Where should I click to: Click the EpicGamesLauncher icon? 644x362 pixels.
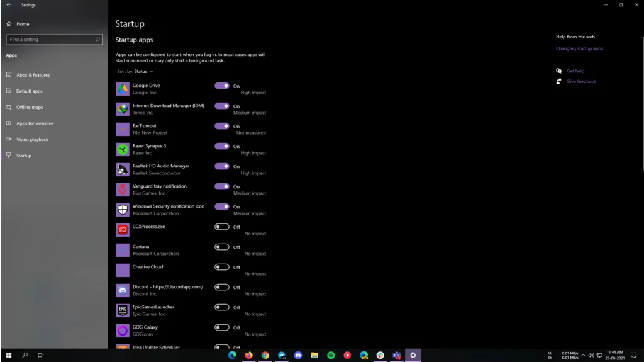[122, 310]
